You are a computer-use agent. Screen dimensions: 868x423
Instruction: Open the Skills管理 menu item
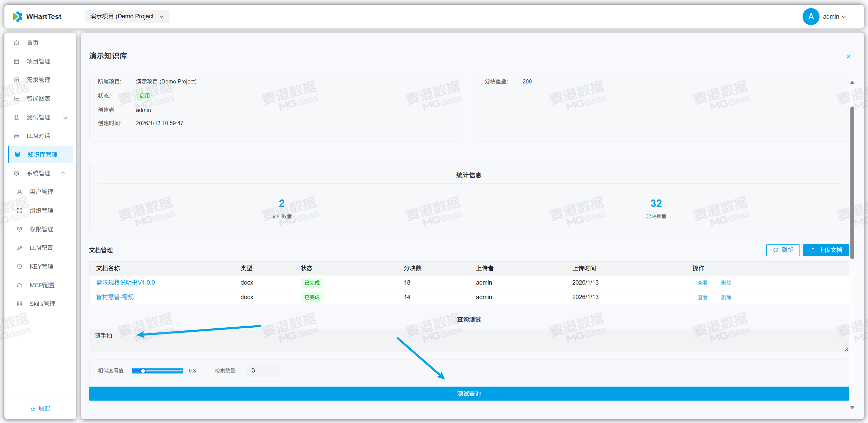tap(42, 304)
